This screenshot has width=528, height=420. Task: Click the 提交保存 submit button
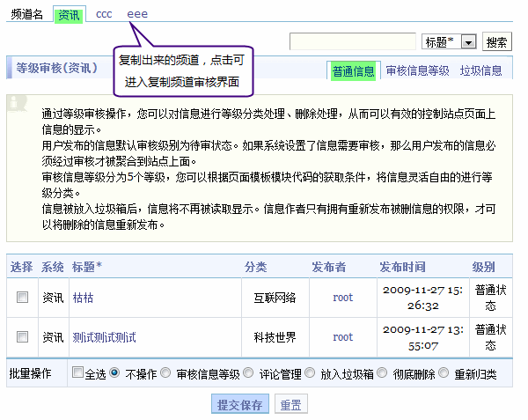[239, 405]
